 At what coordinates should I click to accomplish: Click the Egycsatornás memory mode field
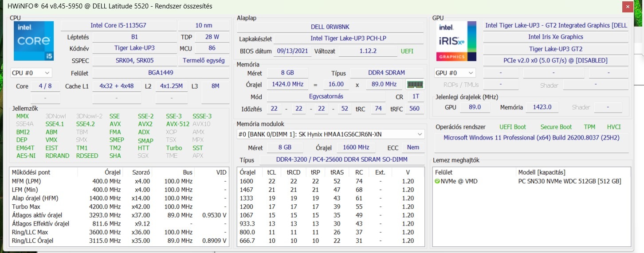326,96
